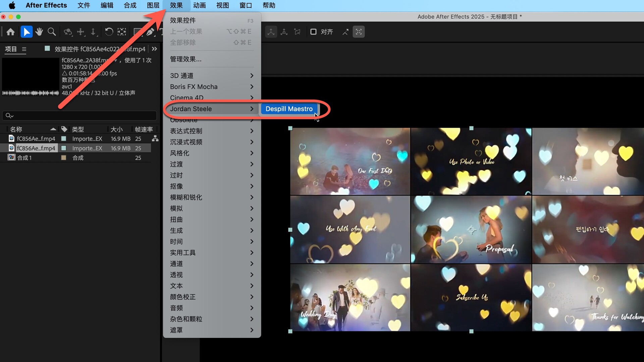The image size is (644, 362).
Task: Open the 项目 panel hamburger menu
Action: tap(24, 49)
